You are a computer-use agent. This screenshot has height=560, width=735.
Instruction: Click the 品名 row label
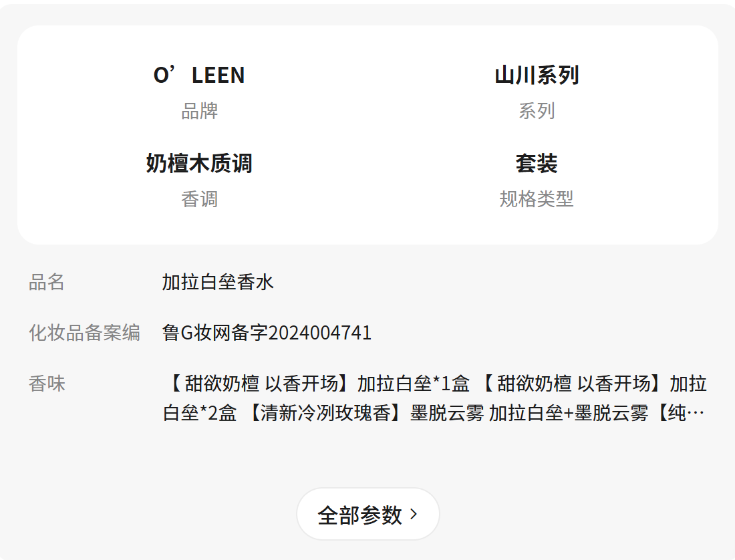coord(47,282)
